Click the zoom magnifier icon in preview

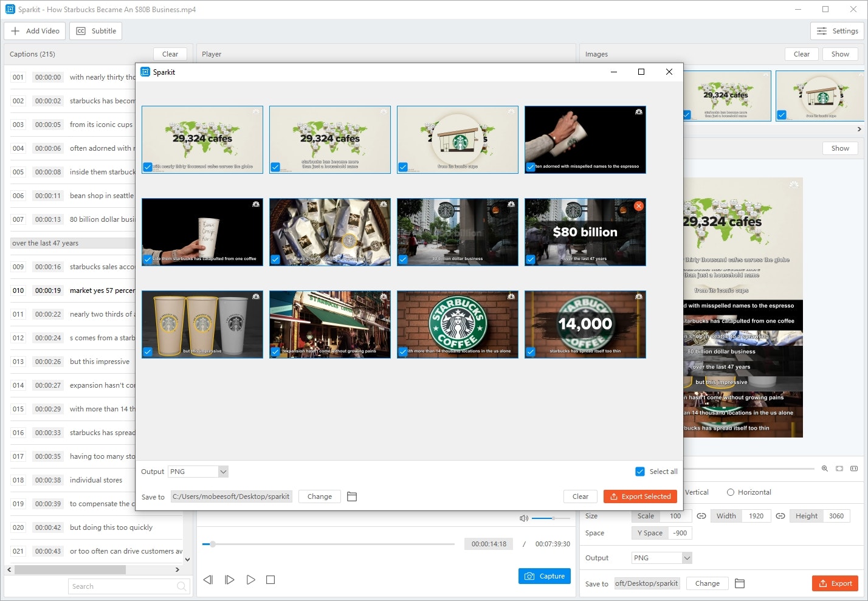click(825, 469)
